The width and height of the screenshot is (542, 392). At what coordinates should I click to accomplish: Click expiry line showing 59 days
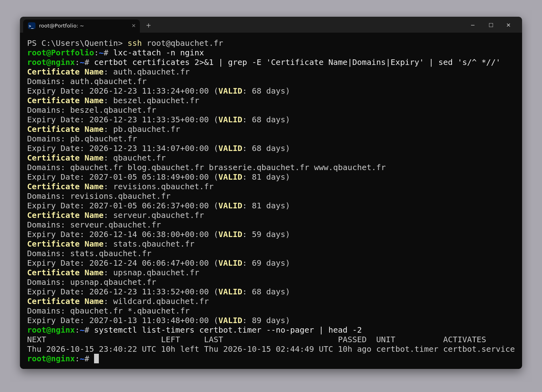(x=158, y=234)
